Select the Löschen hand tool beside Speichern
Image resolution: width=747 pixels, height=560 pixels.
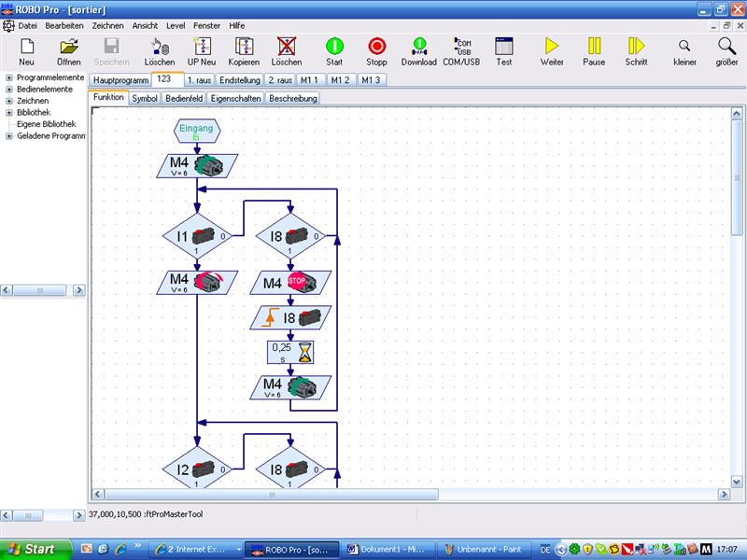[x=160, y=52]
